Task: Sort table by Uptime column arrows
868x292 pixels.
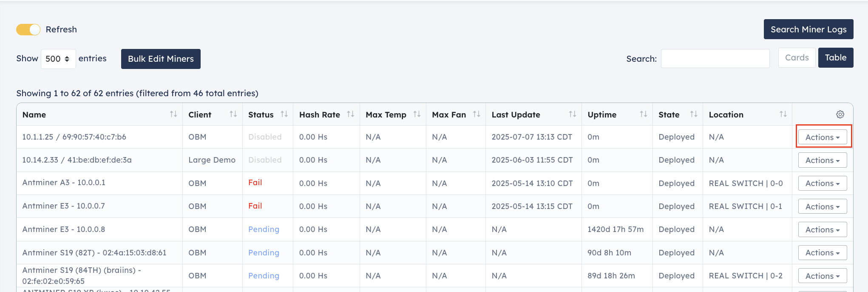Action: pos(644,114)
